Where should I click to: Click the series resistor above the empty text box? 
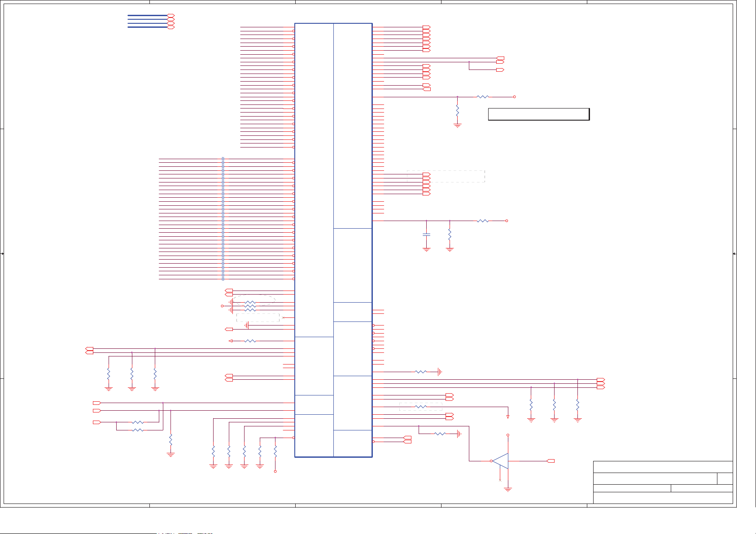coord(483,97)
